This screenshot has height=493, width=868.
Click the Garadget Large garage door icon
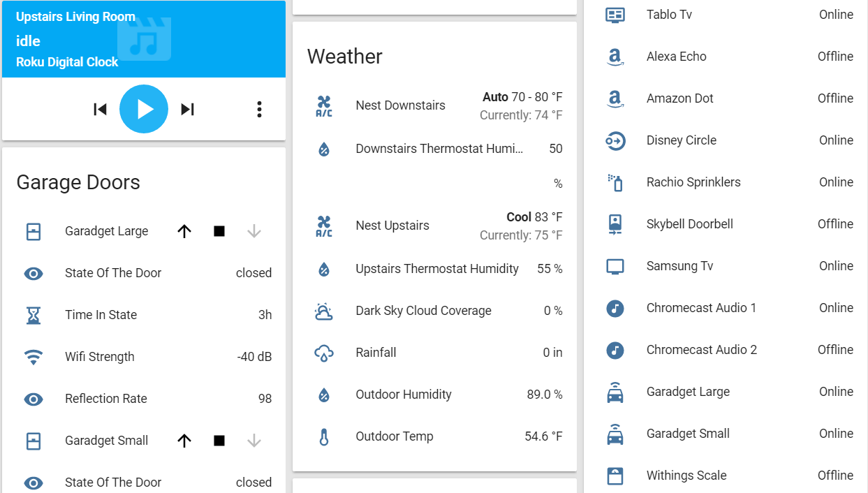coord(34,231)
